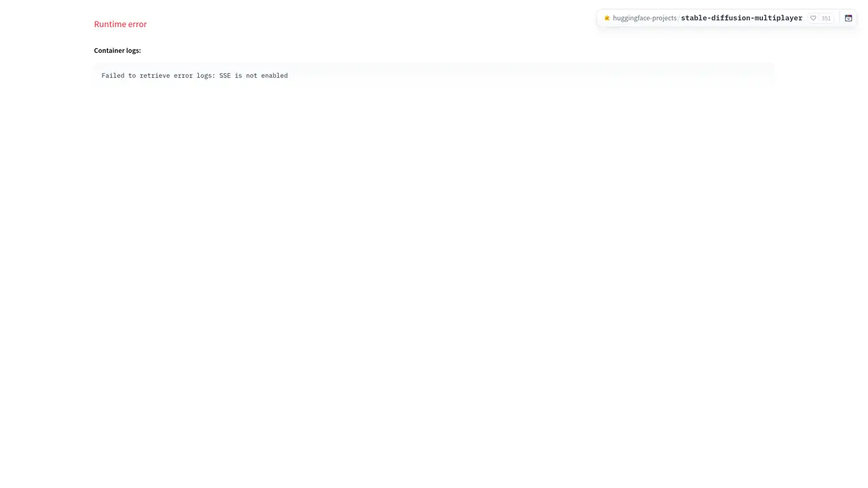868x488 pixels.
Task: Click the word projects in the organization name
Action: coord(663,18)
